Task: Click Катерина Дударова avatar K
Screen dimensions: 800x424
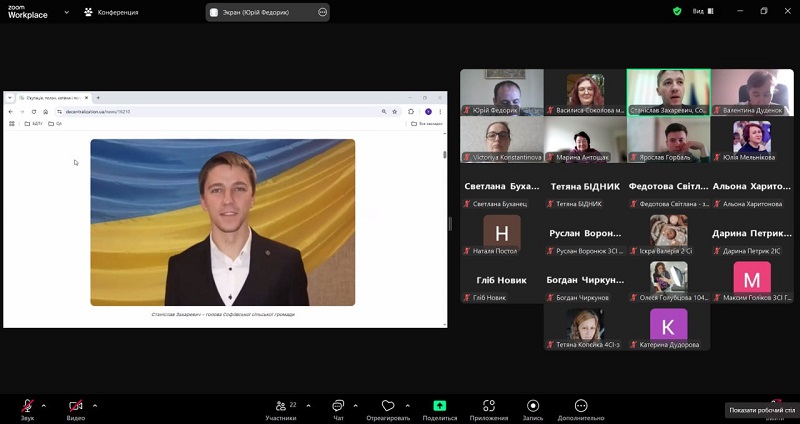Action: click(x=668, y=326)
